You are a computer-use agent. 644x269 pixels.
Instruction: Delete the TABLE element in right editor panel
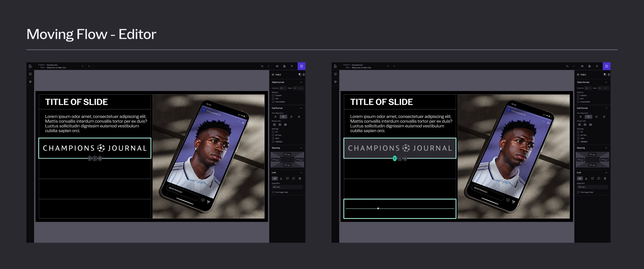(x=609, y=75)
